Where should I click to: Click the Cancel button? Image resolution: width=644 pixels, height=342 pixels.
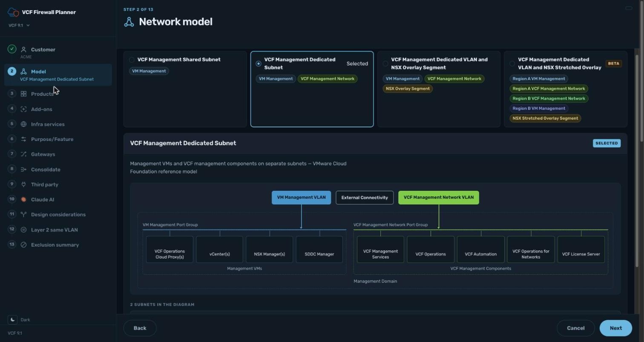575,328
